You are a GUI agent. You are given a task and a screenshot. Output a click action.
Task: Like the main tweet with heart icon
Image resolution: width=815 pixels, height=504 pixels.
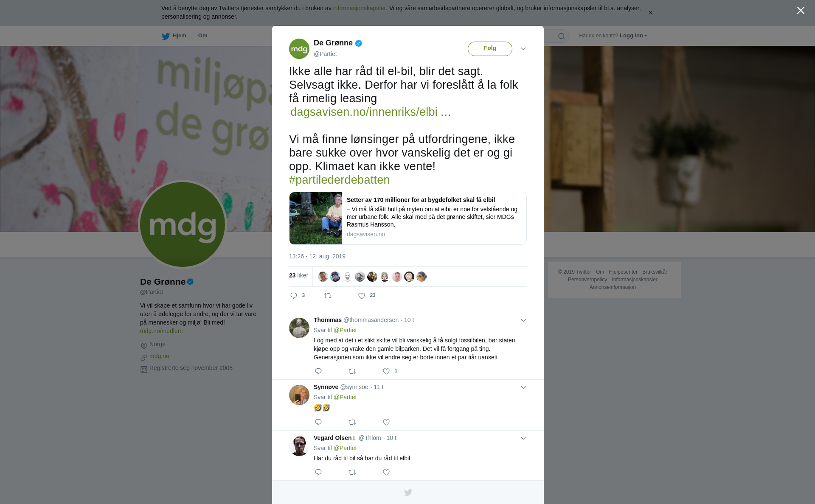[362, 296]
